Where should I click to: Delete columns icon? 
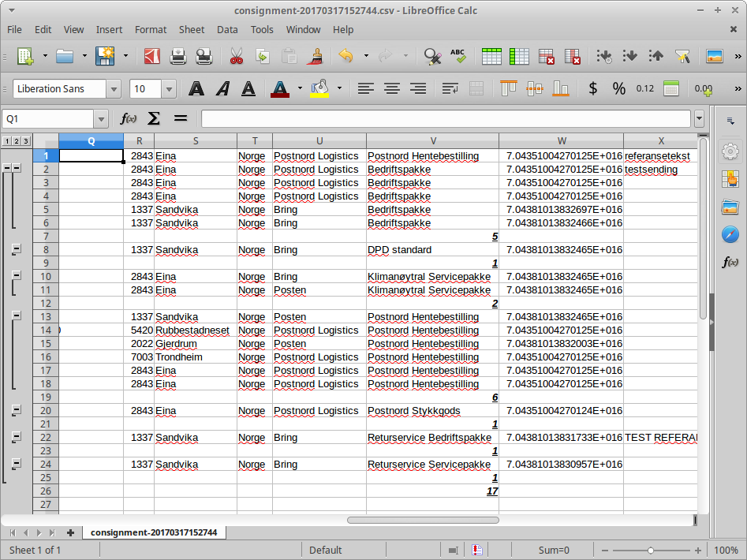point(572,56)
